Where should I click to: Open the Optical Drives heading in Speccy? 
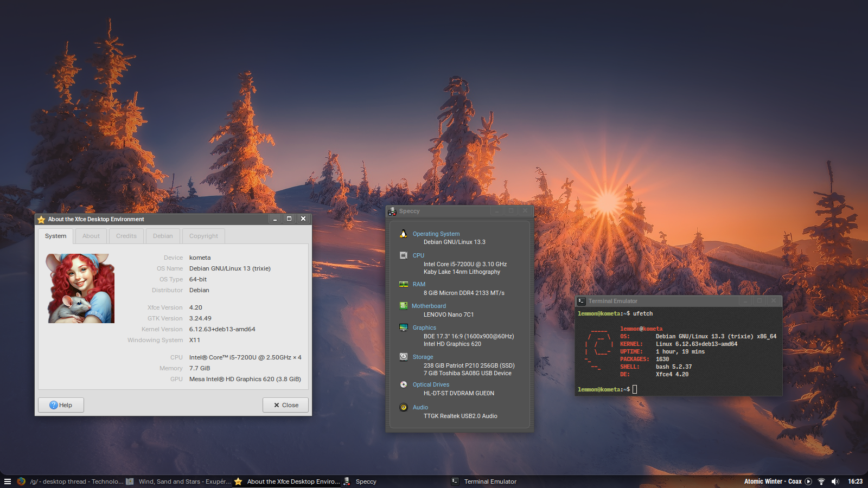431,384
